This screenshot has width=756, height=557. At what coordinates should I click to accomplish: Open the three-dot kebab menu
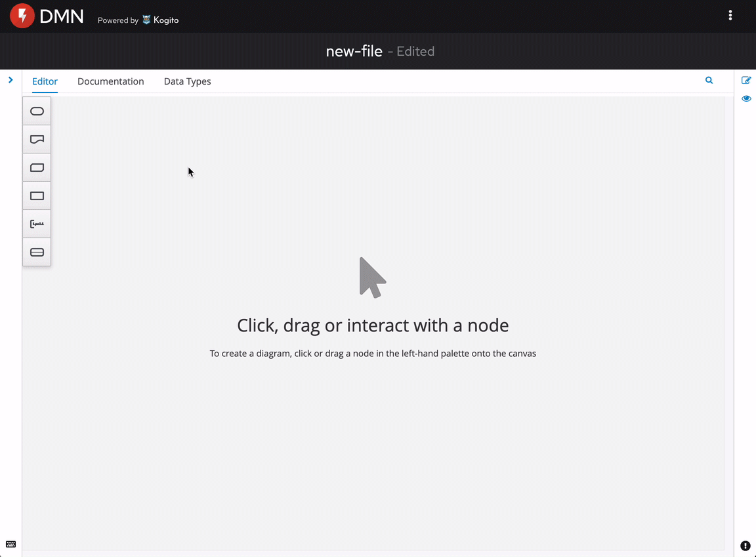coord(730,16)
